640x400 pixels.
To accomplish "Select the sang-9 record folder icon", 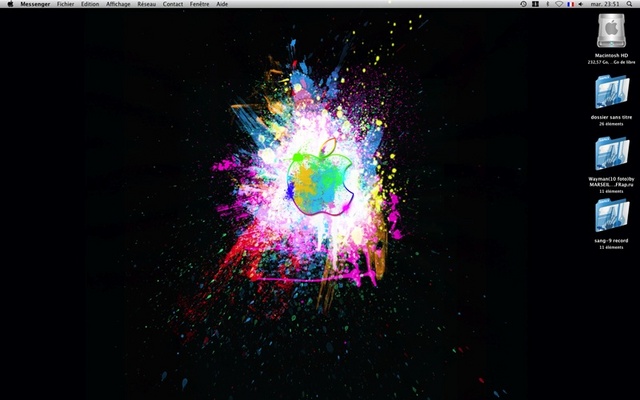I will (612, 215).
